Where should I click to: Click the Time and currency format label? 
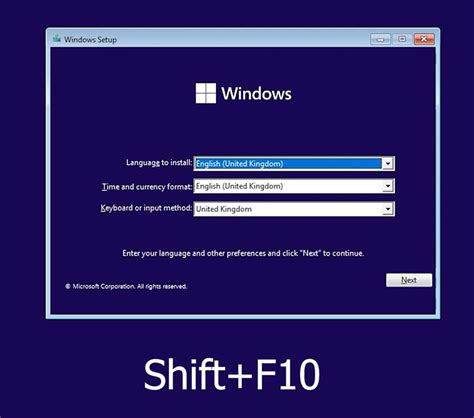147,187
